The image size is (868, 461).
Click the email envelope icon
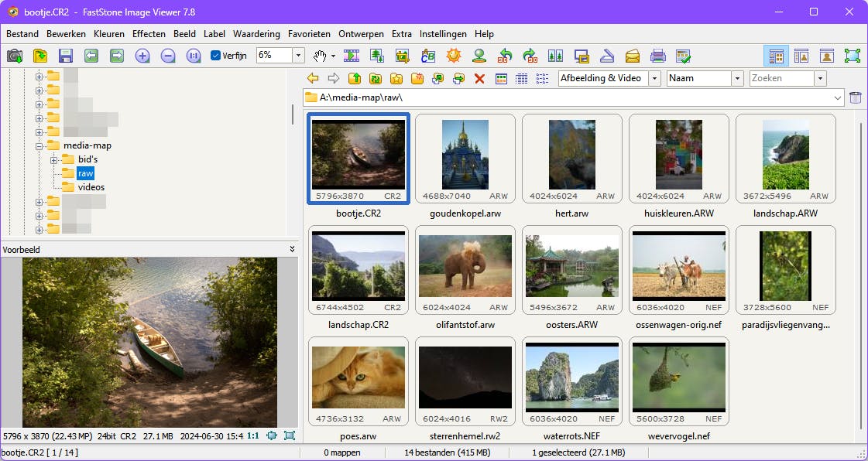pyautogui.click(x=633, y=56)
